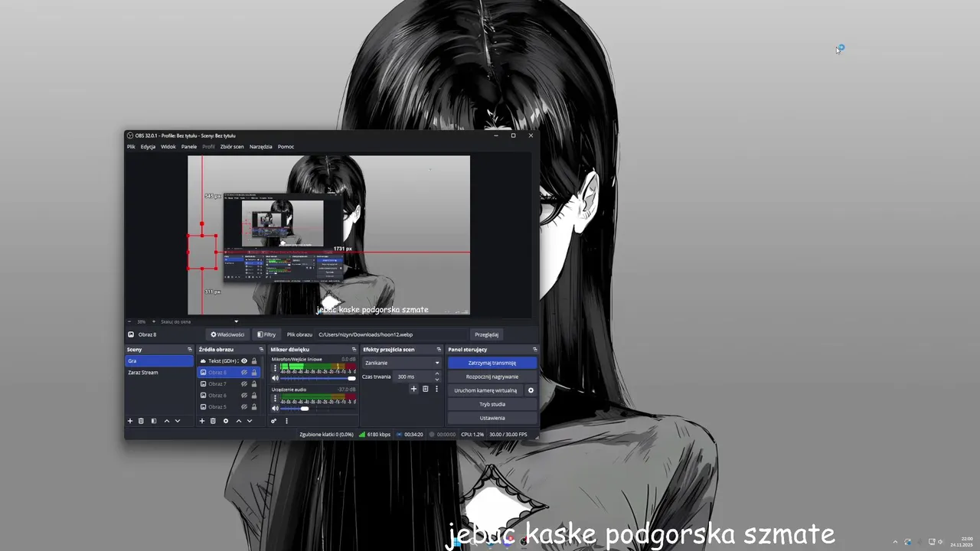The image size is (980, 551).
Task: Open the Panele menu
Action: 189,146
